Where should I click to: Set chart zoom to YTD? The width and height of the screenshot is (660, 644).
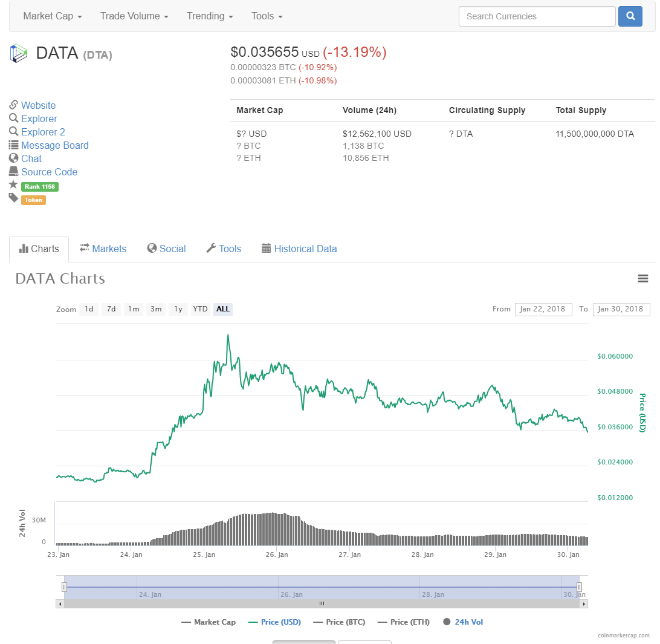click(x=201, y=309)
